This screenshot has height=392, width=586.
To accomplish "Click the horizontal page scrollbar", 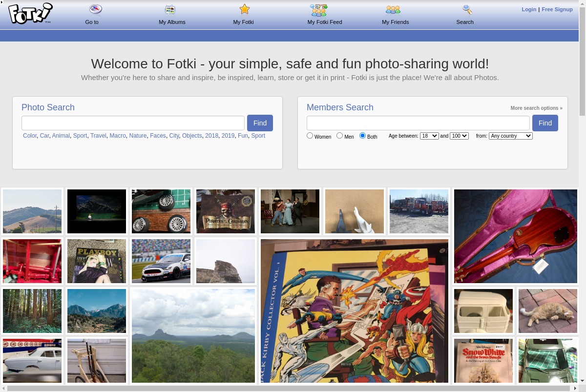I will click(x=289, y=389).
